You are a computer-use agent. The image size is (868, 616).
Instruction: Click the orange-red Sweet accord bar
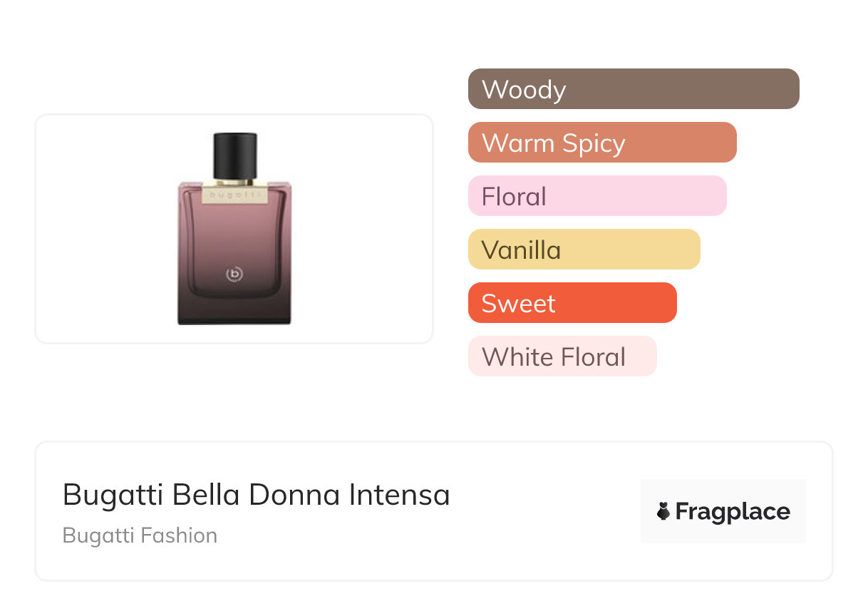click(x=572, y=303)
